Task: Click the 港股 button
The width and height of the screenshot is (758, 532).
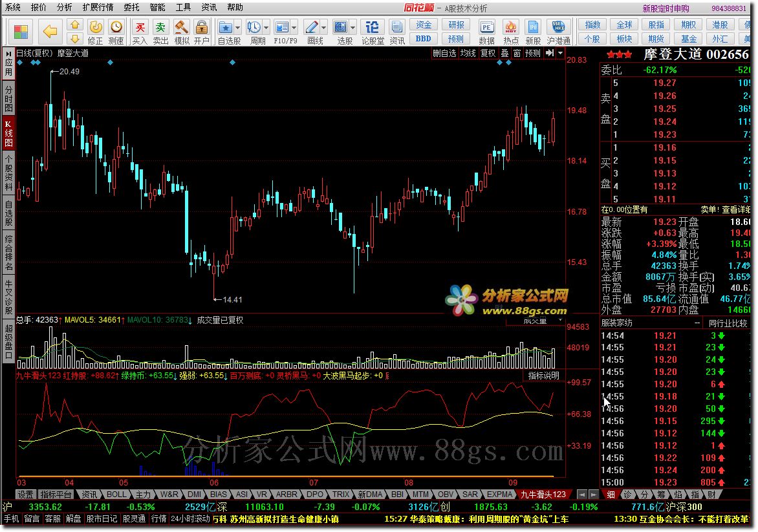Action: pos(720,25)
